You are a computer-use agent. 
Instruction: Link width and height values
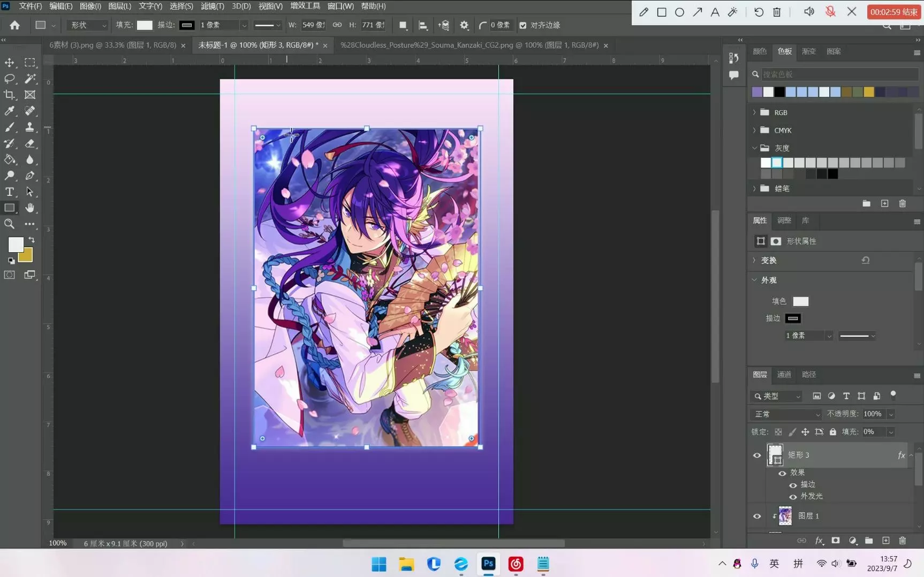[x=337, y=25]
